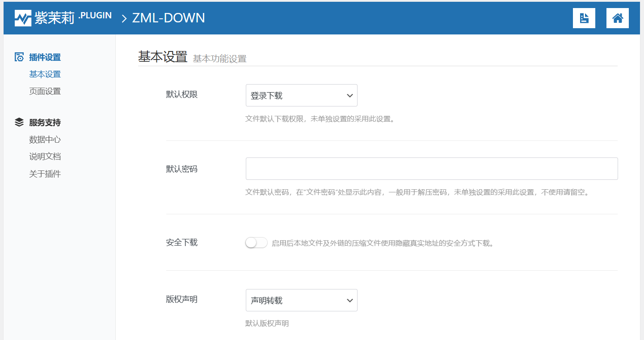Click the 默认权限 field label

[x=182, y=95]
